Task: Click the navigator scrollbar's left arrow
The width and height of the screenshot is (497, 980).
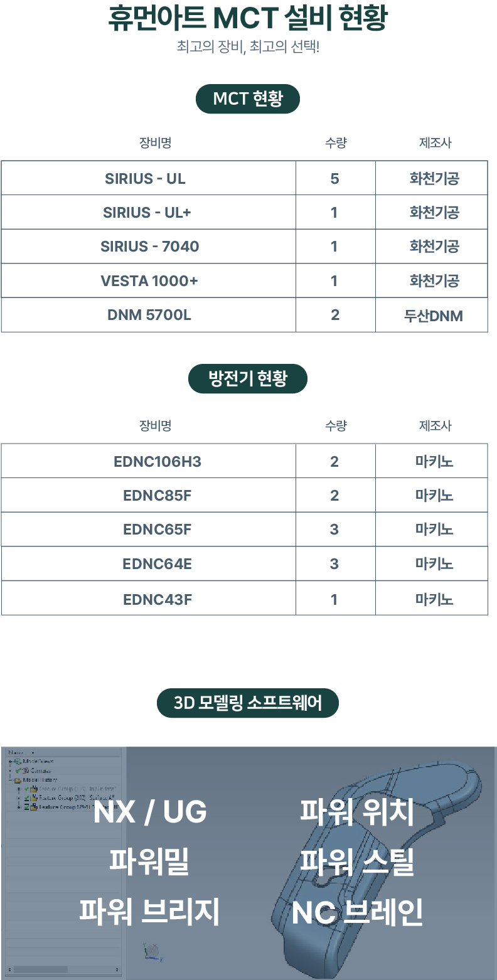Action: tap(10, 969)
